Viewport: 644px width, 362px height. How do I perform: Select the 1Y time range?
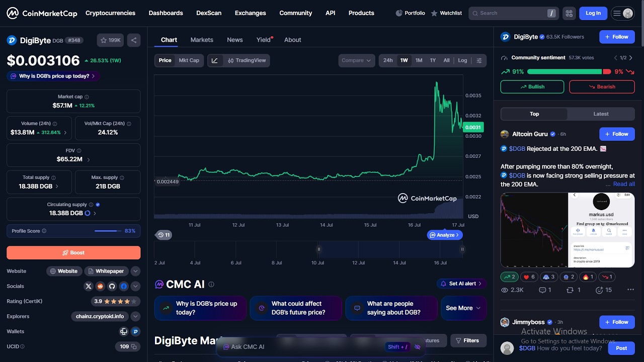pos(433,60)
